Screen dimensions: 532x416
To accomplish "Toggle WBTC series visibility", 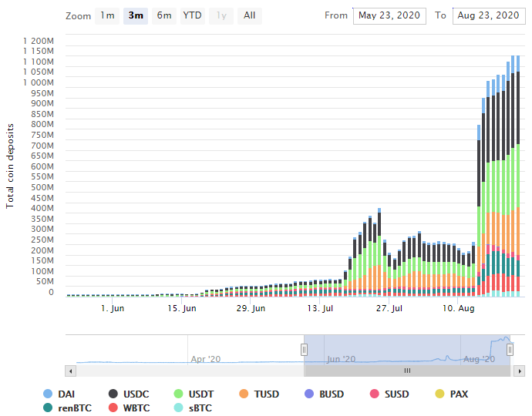I will coord(130,408).
